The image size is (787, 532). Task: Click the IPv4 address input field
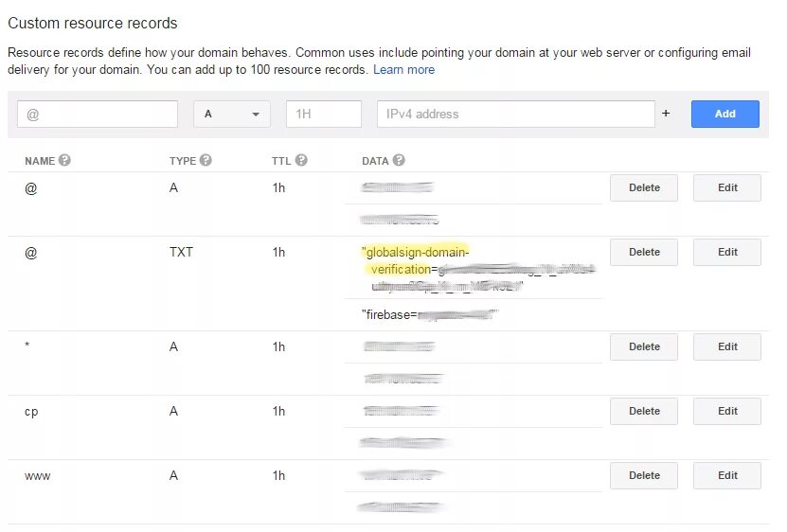tap(515, 114)
